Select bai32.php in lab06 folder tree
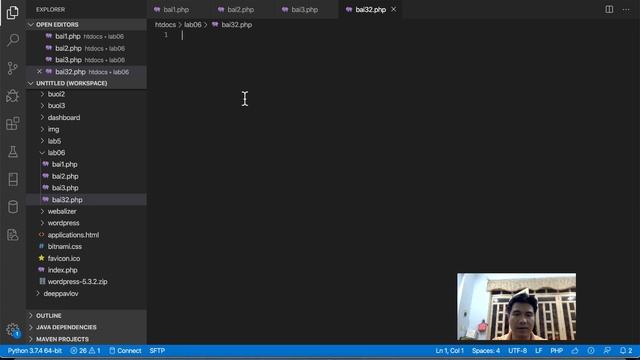The image size is (640, 360). [87, 200]
